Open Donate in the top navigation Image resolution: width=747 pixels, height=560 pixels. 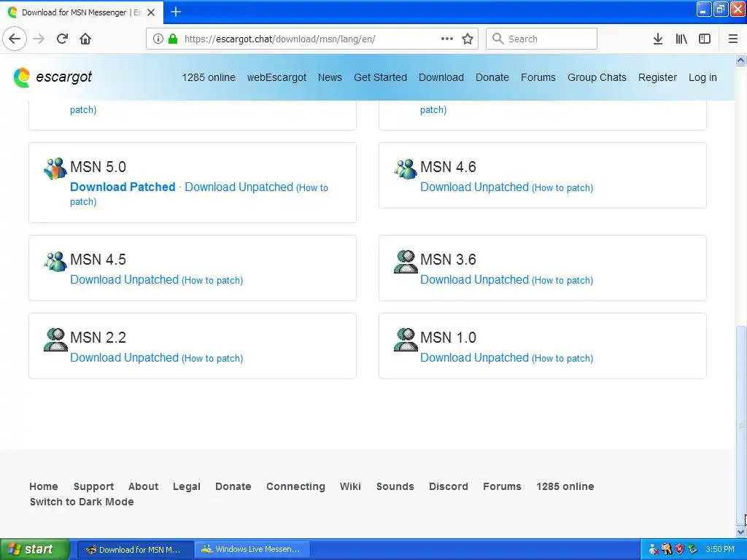[492, 77]
